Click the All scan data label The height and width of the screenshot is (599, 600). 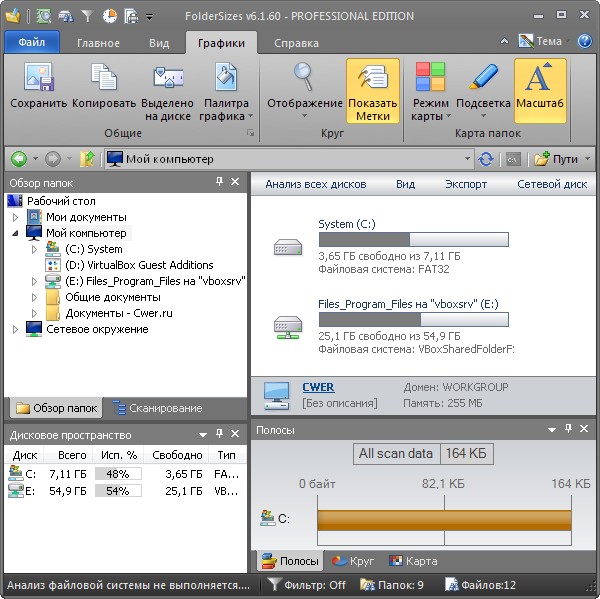click(396, 454)
